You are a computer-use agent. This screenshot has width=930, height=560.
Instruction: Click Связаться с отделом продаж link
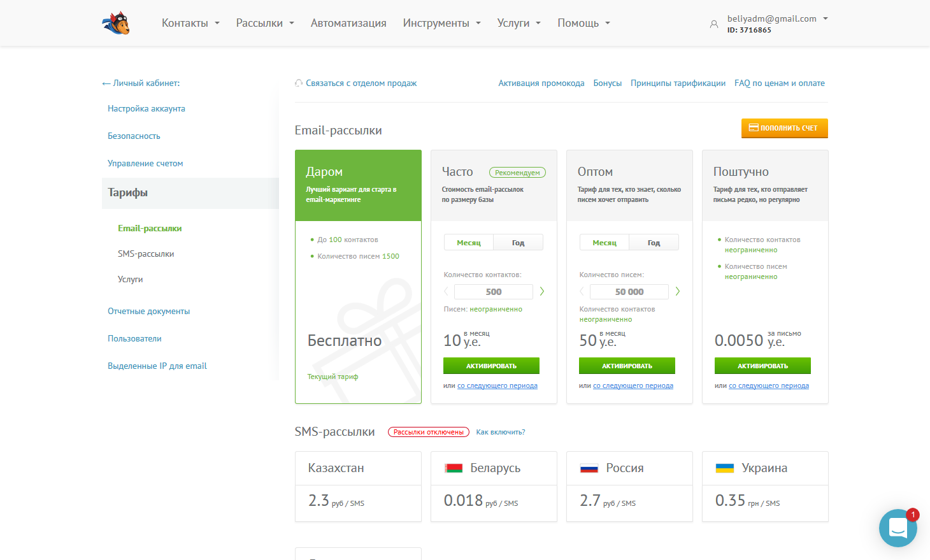click(x=361, y=83)
